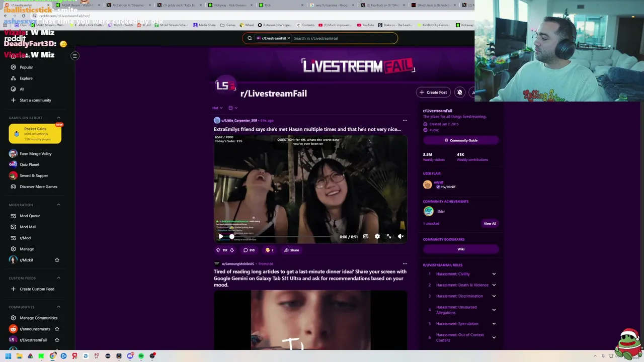The height and width of the screenshot is (362, 644).
Task: Open the Home item above Popular
Action: click(20, 56)
